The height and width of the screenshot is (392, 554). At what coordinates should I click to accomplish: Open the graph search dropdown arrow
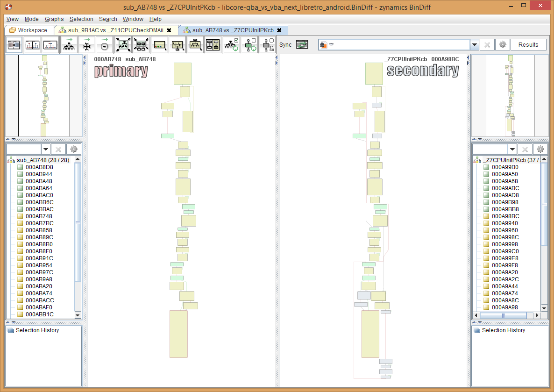click(x=475, y=45)
